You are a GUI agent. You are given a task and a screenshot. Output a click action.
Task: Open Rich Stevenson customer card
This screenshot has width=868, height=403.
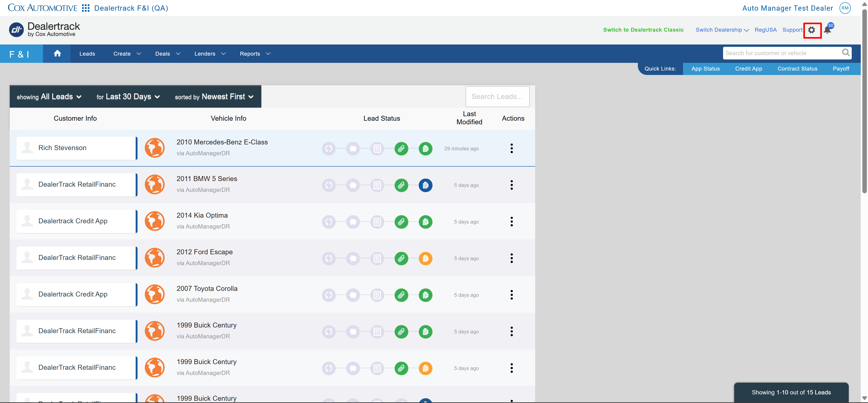[x=76, y=148]
